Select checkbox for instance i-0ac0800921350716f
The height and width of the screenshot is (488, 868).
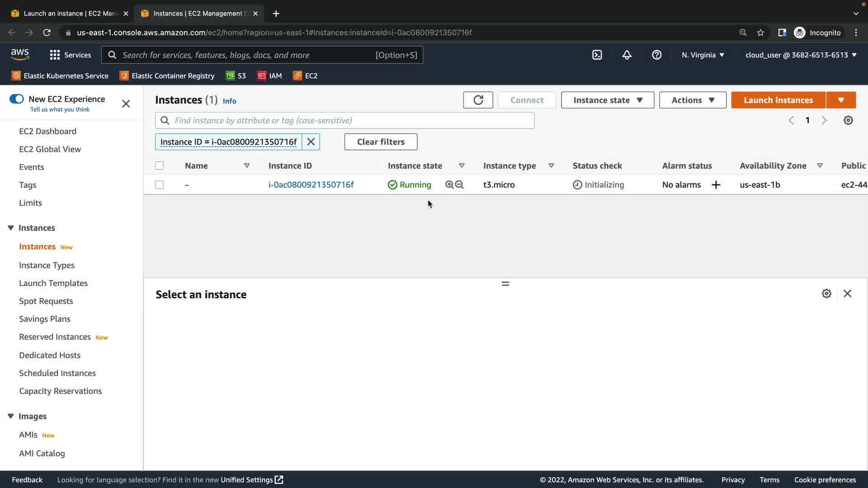coord(159,185)
